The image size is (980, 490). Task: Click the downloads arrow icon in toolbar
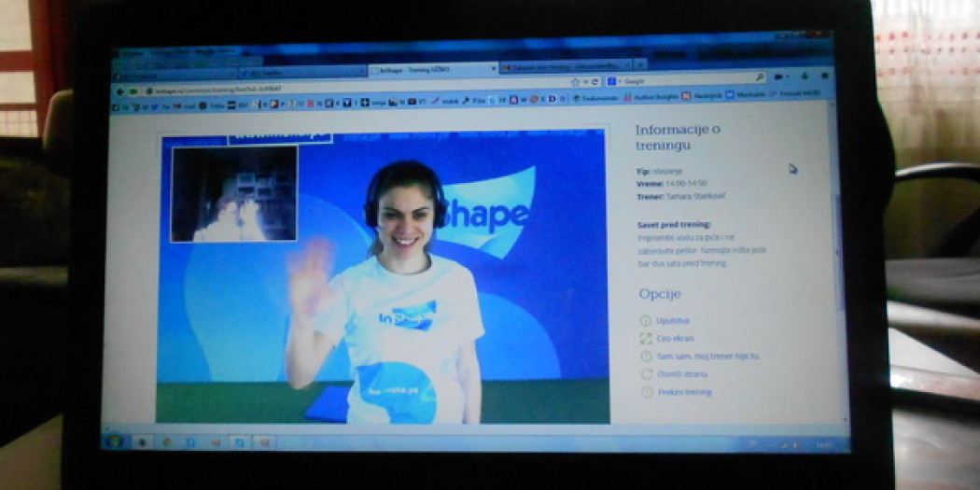[x=805, y=77]
